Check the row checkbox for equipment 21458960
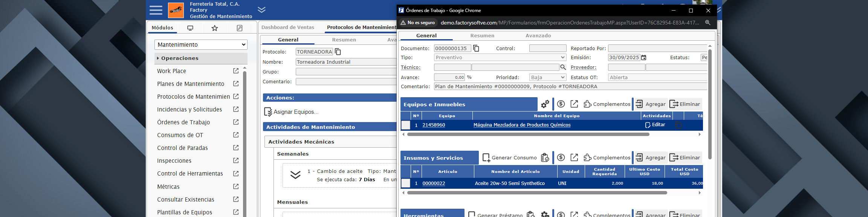The height and width of the screenshot is (217, 868). (x=406, y=125)
